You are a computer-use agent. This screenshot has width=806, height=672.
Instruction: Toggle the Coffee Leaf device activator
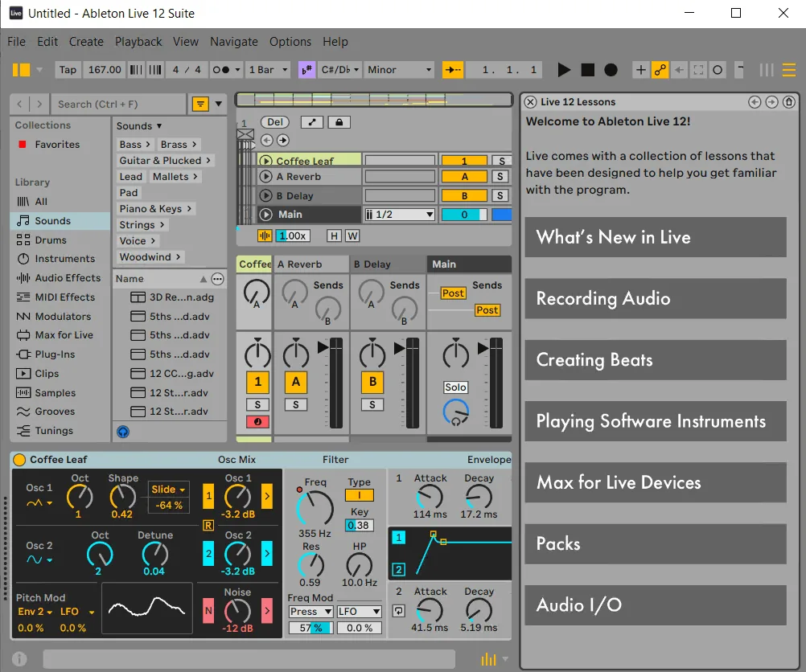point(19,460)
